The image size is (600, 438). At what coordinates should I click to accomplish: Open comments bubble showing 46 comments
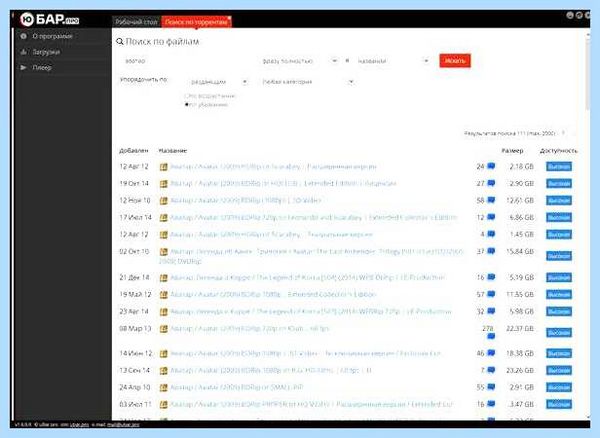coord(491,353)
